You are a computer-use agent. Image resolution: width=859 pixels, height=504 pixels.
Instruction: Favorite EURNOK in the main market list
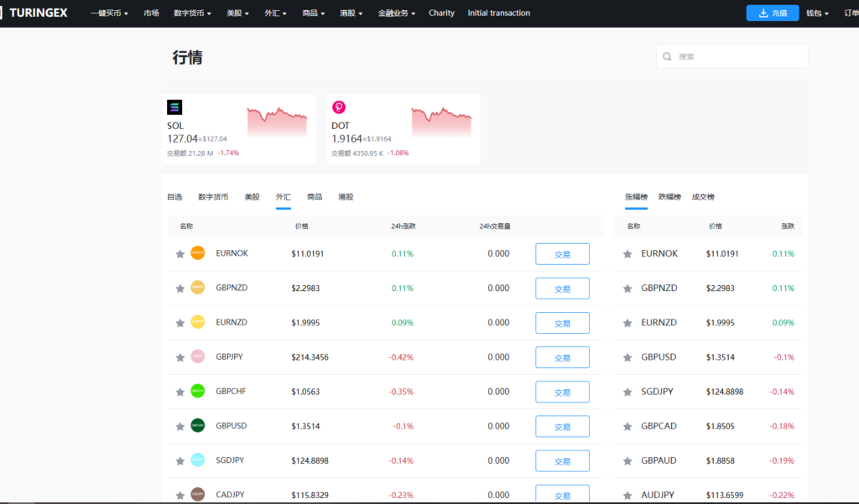[180, 254]
